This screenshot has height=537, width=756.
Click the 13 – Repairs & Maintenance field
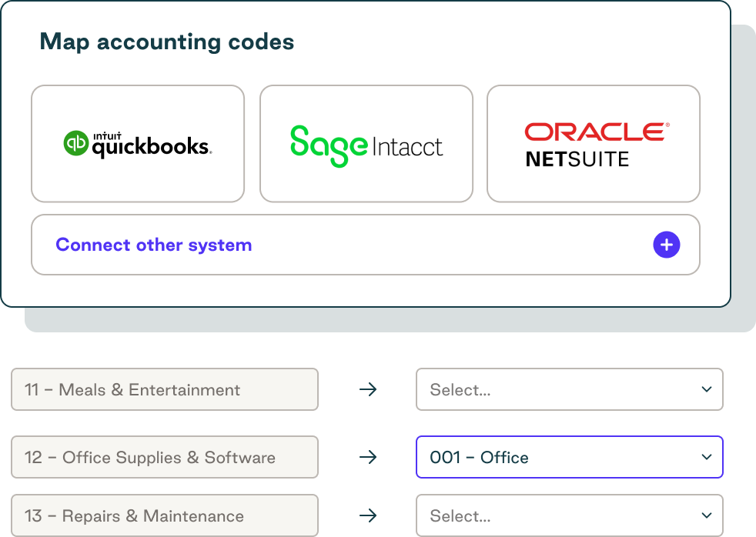[x=165, y=515]
